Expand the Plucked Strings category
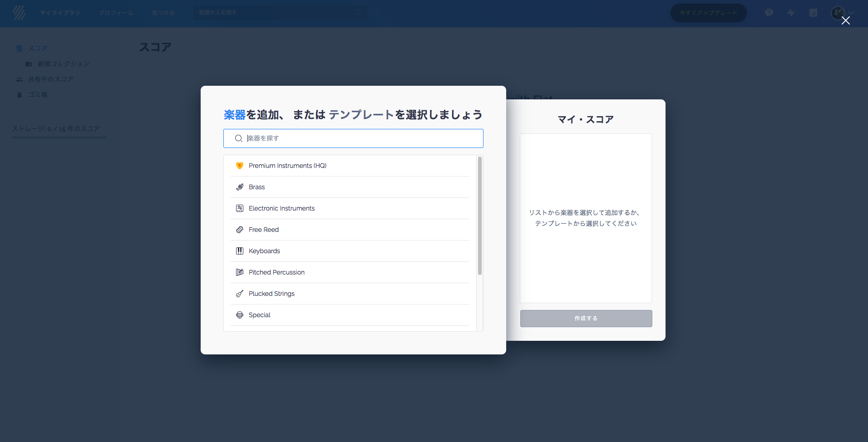This screenshot has width=868, height=442. tap(271, 294)
